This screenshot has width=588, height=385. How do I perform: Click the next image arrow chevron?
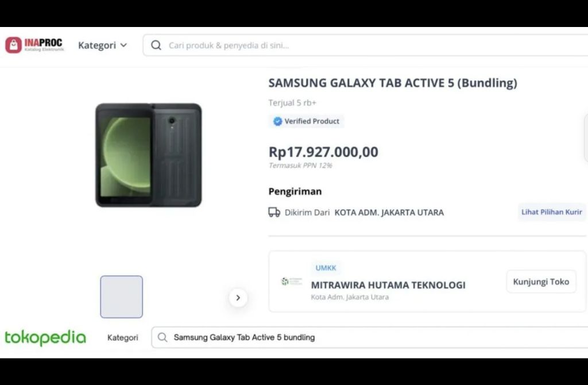click(238, 298)
